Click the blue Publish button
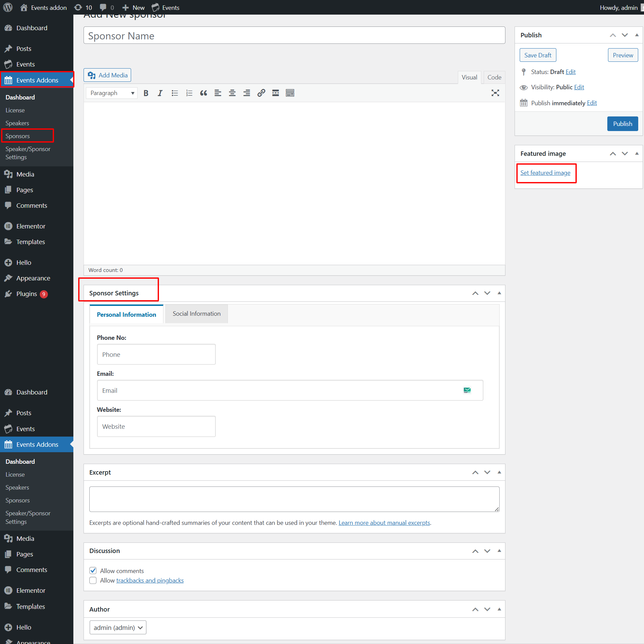Image resolution: width=644 pixels, height=644 pixels. coord(622,124)
